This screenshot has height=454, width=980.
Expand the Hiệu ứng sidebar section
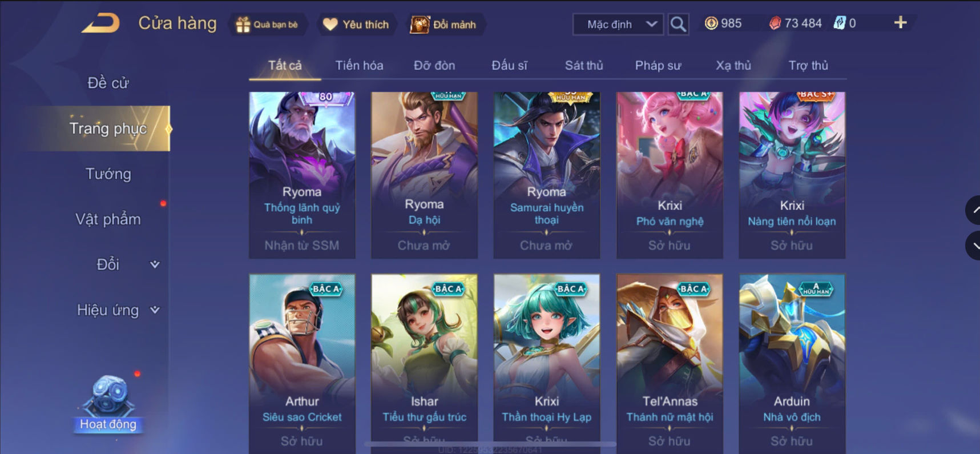coord(118,310)
